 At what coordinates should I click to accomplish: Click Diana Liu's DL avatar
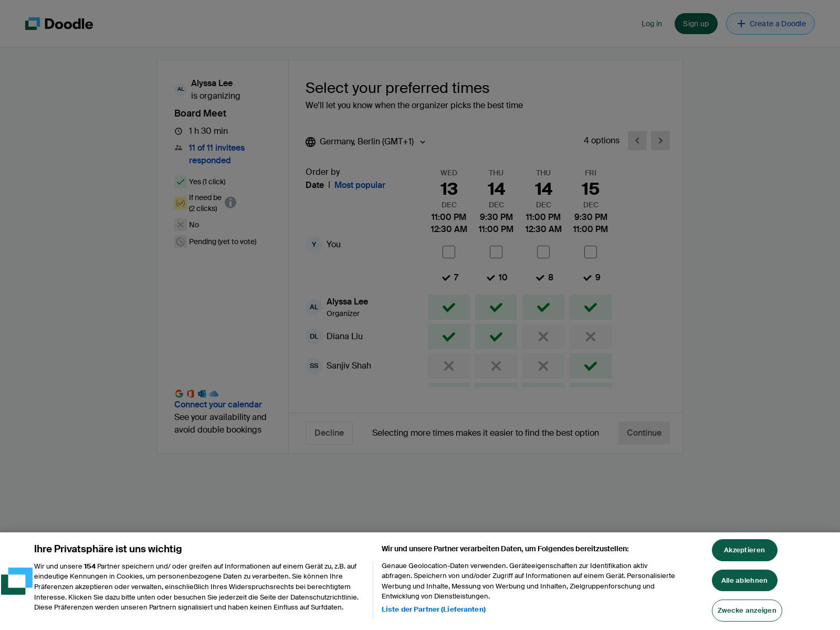click(314, 337)
